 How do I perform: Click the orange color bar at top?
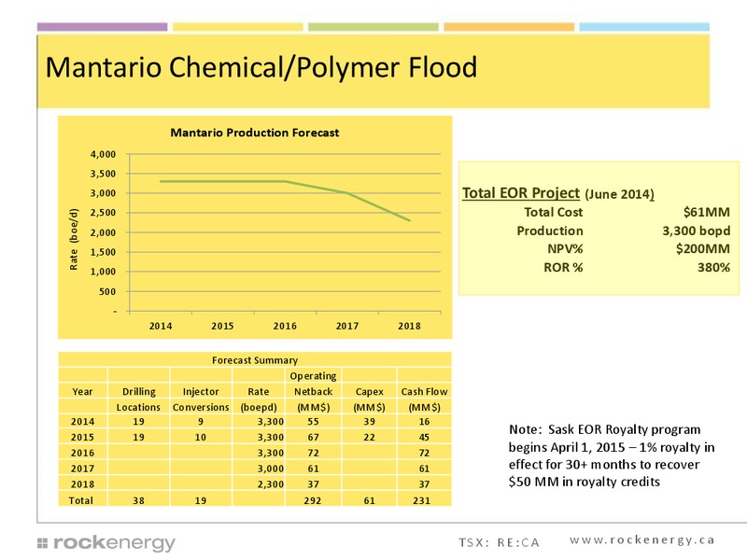[509, 27]
